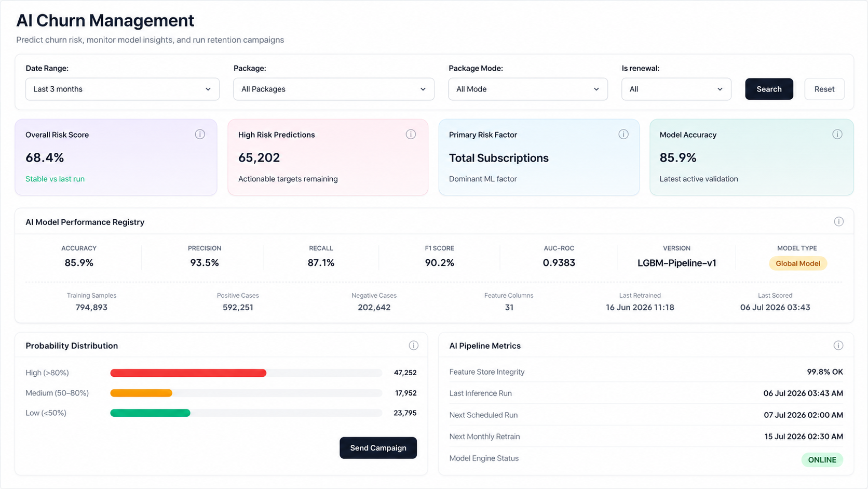Expand the Is renewal dropdown
Image resolution: width=868 pixels, height=489 pixels.
[676, 89]
